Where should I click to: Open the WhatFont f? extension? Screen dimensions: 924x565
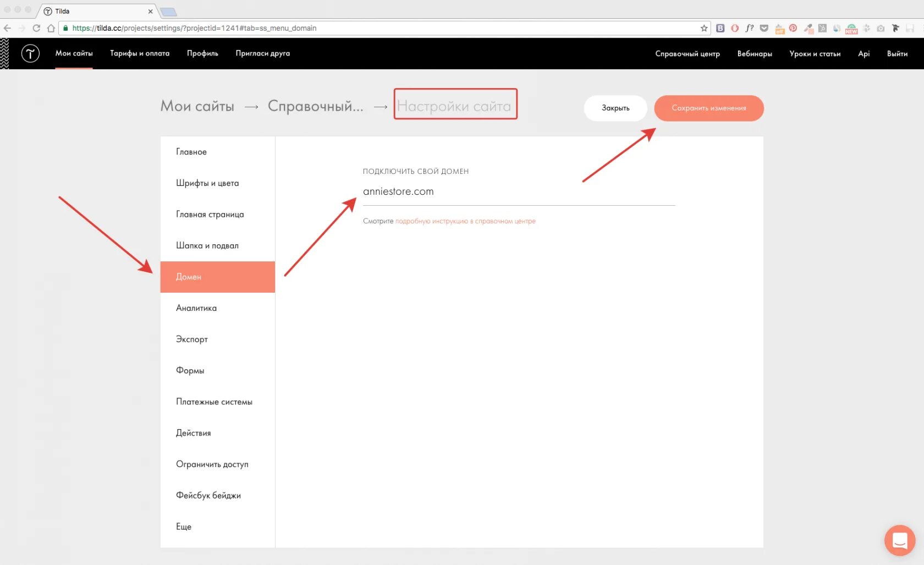[x=750, y=28]
